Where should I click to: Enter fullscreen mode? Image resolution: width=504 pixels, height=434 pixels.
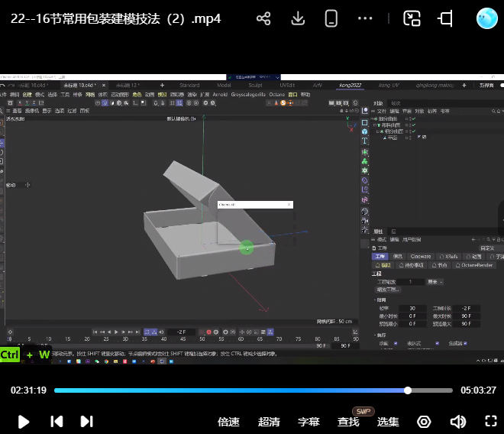click(491, 421)
